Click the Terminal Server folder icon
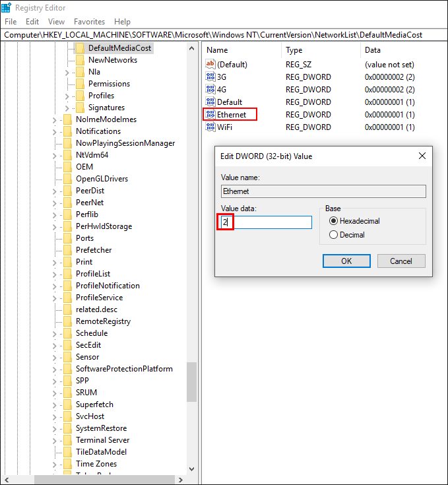Image resolution: width=448 pixels, height=485 pixels. tap(67, 440)
